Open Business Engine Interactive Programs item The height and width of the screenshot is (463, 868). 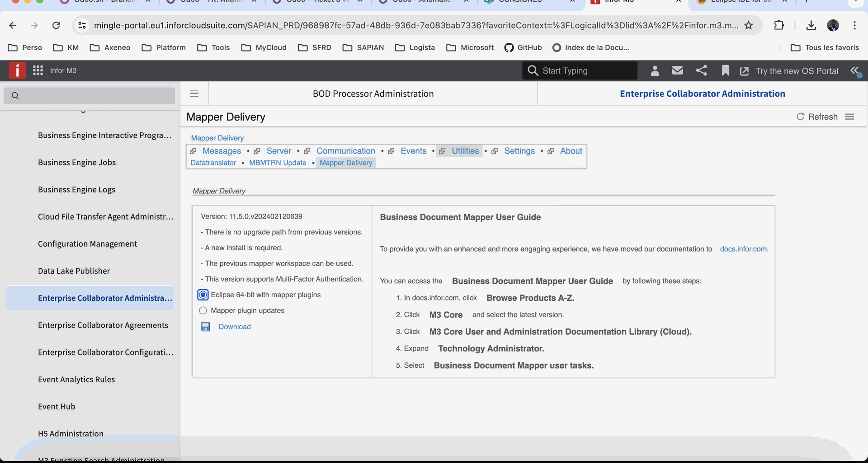105,136
